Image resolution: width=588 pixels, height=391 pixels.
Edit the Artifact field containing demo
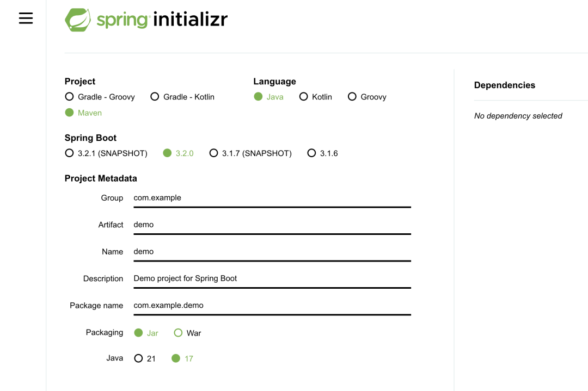pos(272,224)
